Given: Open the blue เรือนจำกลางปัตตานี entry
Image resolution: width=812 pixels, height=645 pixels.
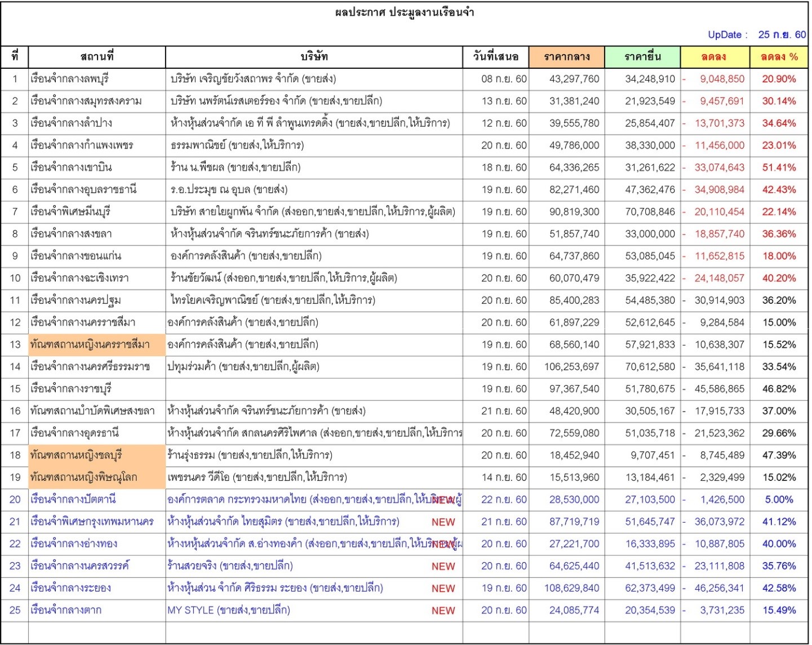Looking at the screenshot, I should [x=73, y=500].
